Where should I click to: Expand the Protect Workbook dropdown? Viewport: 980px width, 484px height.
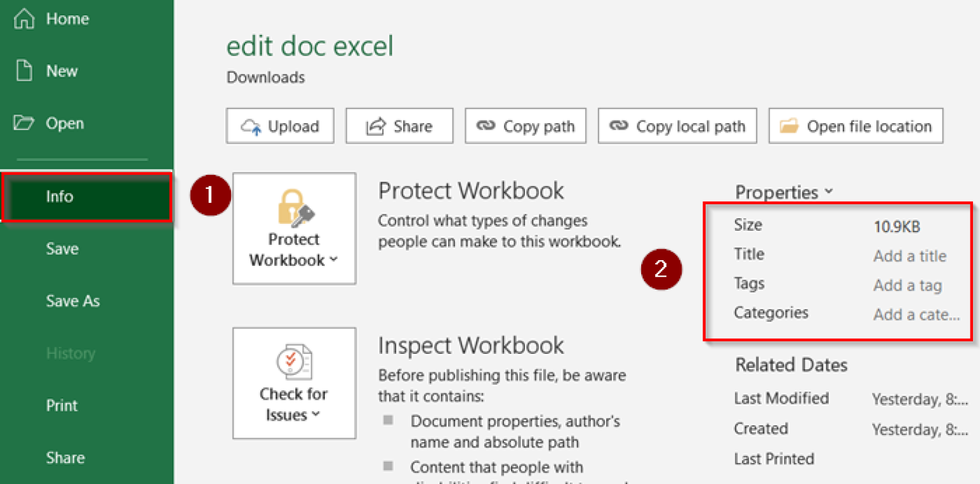(294, 228)
